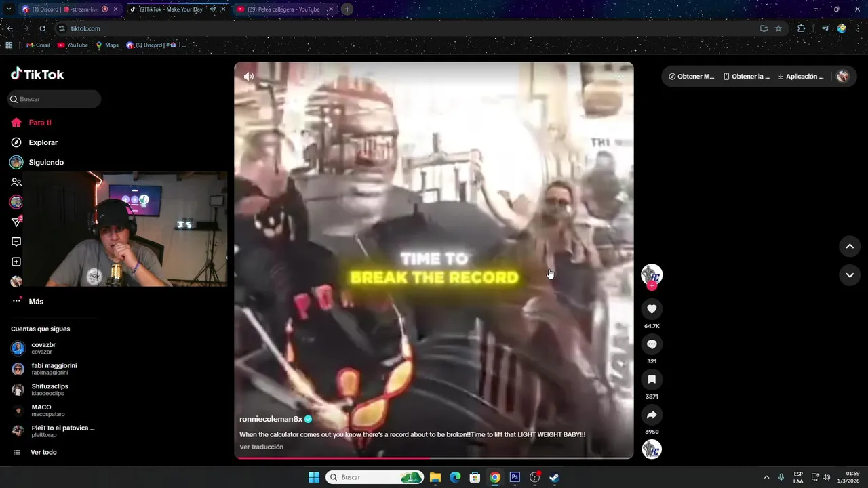Focus the TikTok Buscar search field
This screenshot has height=488, width=868.
[x=54, y=99]
